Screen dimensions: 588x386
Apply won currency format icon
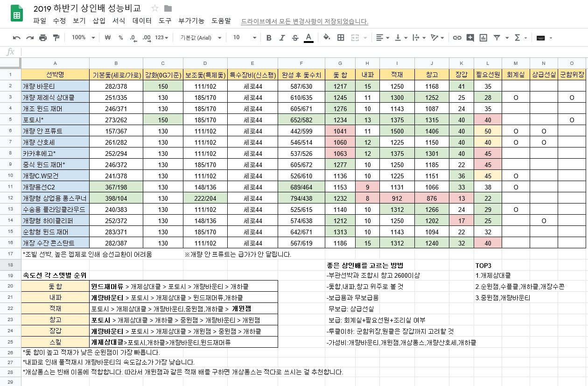pos(108,38)
